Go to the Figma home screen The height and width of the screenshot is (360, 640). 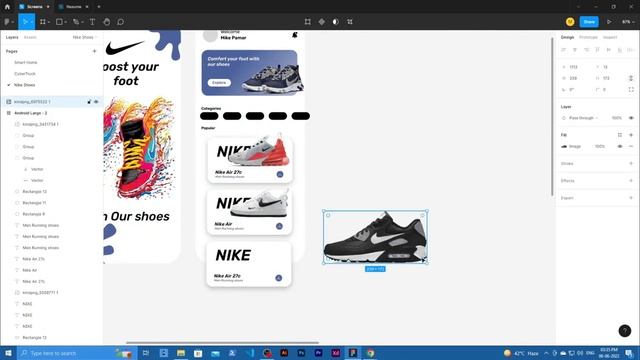pos(7,7)
